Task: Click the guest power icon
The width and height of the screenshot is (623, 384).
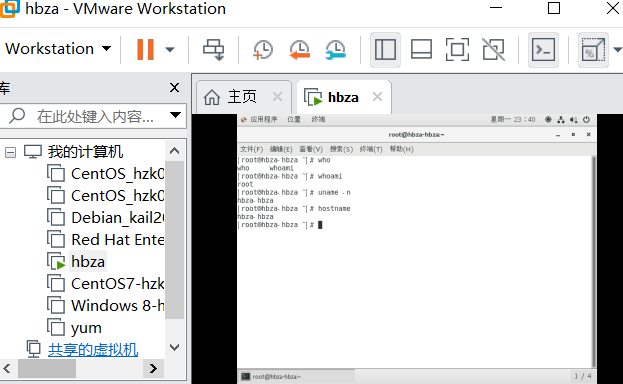Action: click(586, 119)
